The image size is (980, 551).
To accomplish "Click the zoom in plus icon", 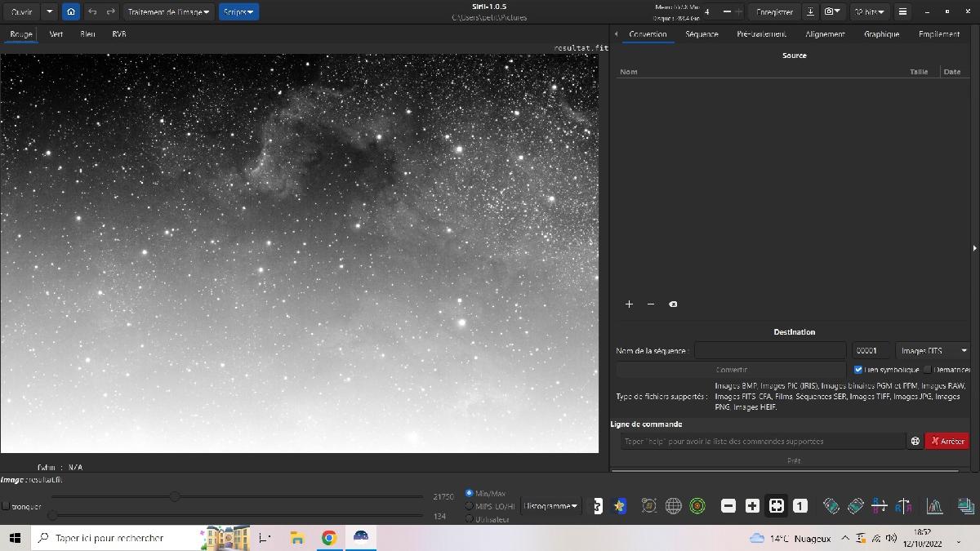I will pyautogui.click(x=752, y=506).
